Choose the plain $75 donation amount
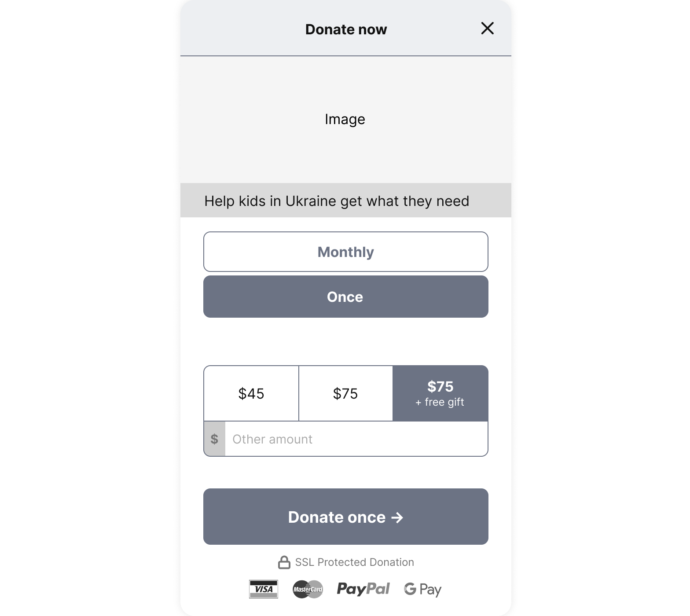The image size is (690, 616). 345,393
